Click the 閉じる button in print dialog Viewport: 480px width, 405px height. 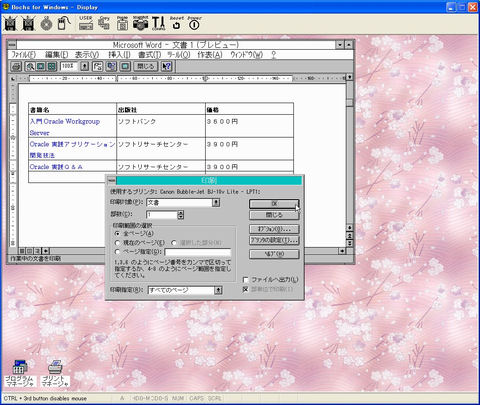coord(274,215)
